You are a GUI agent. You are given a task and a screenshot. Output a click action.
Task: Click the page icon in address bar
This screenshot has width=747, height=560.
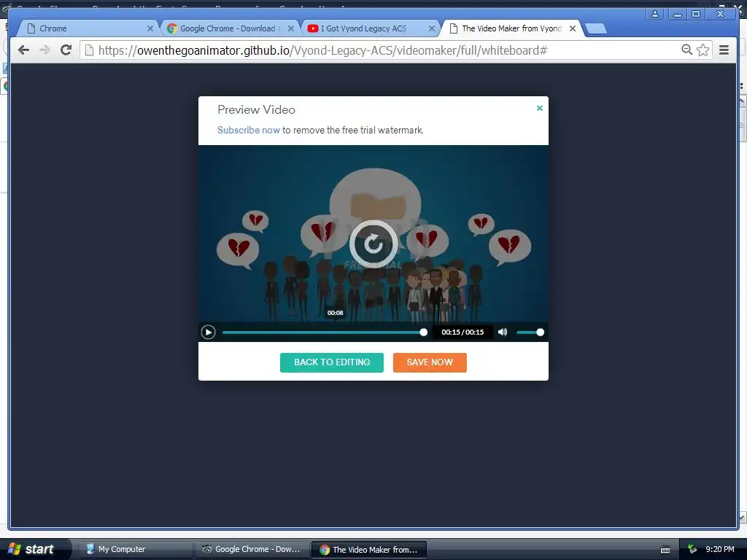tap(89, 50)
